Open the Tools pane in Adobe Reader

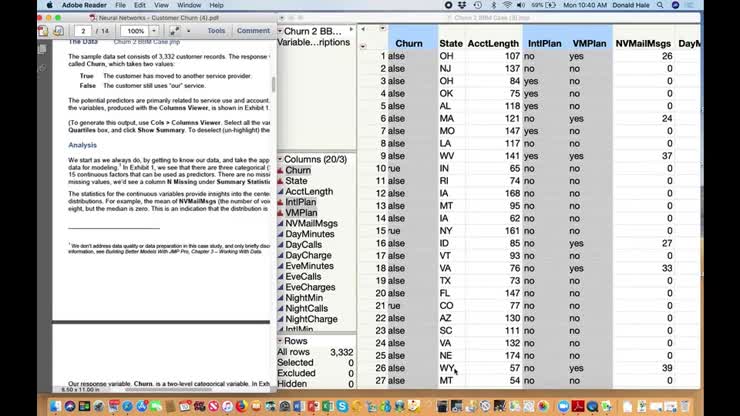[x=216, y=31]
